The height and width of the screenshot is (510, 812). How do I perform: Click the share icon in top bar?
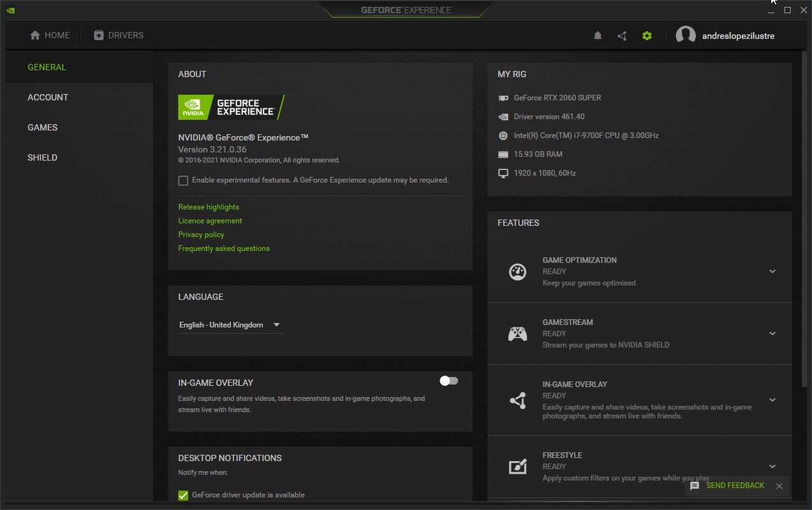point(622,36)
